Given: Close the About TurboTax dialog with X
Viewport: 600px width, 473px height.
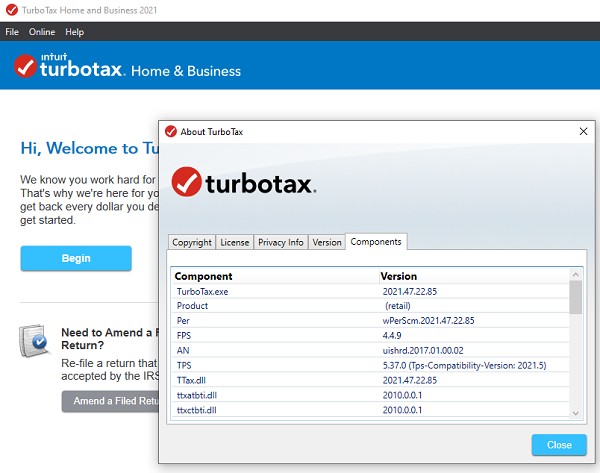Looking at the screenshot, I should [x=583, y=132].
